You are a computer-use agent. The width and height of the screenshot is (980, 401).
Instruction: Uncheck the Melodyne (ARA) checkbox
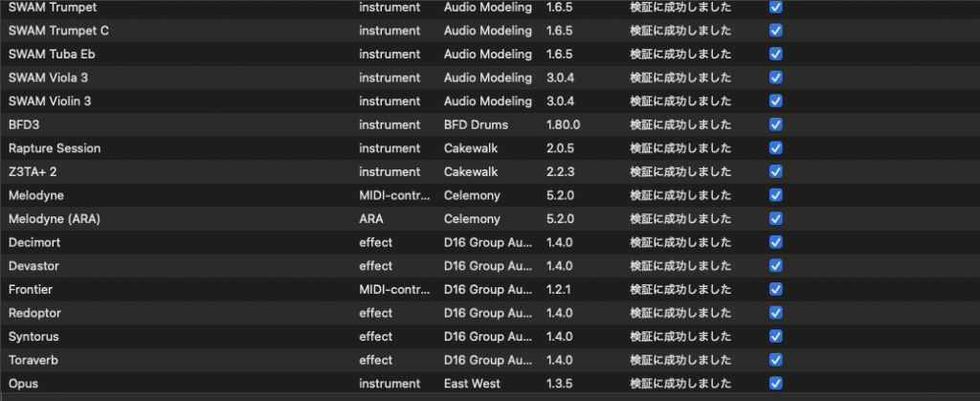[775, 218]
